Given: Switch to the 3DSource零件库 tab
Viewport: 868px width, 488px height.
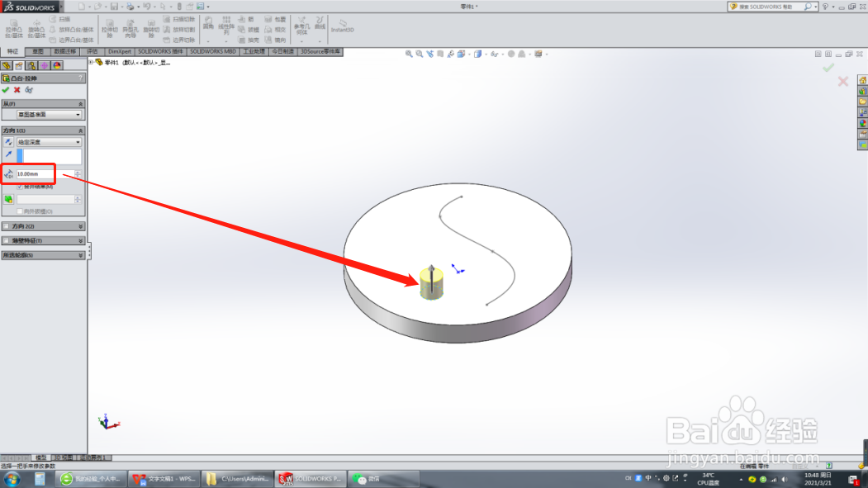Looking at the screenshot, I should [320, 51].
